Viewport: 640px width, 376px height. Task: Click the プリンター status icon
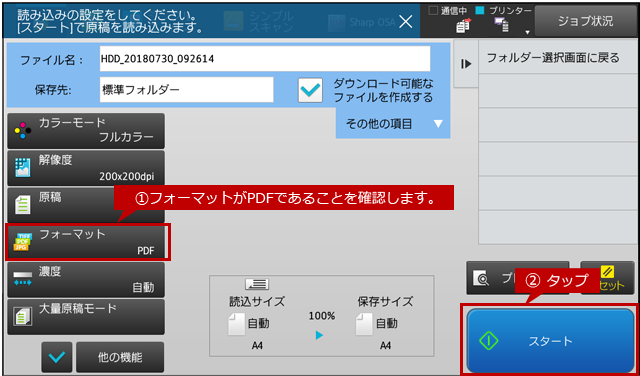pyautogui.click(x=502, y=25)
